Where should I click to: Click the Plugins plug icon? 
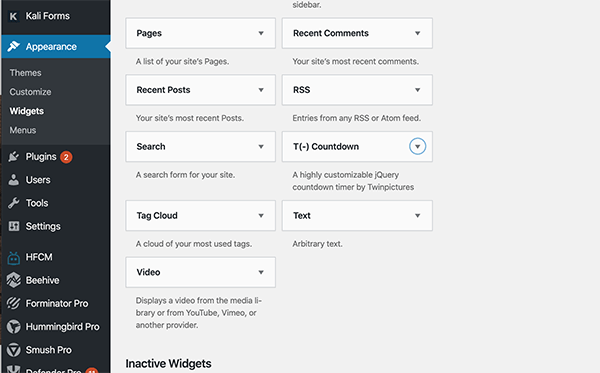[x=13, y=157]
